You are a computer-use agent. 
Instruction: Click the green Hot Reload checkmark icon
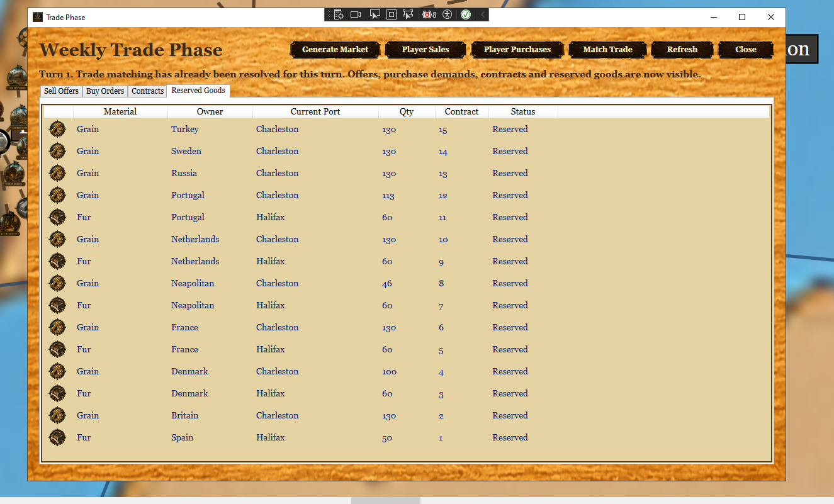point(466,14)
